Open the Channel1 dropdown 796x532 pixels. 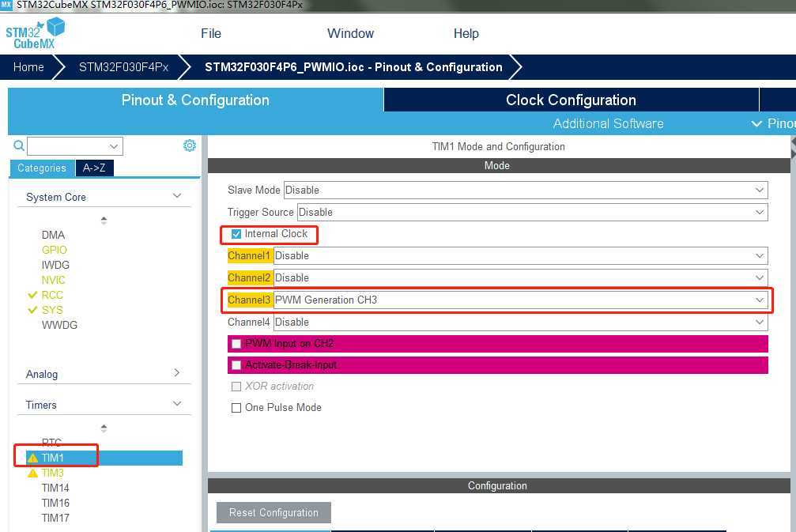pos(520,256)
